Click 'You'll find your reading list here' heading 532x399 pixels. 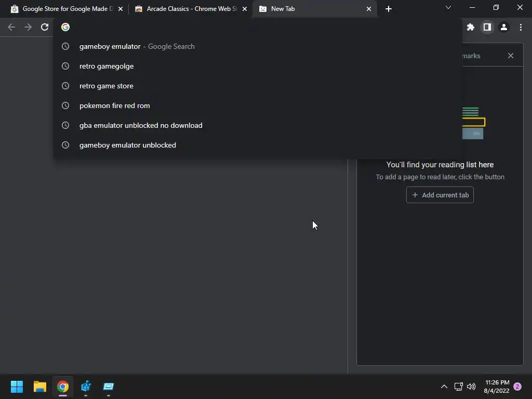tap(440, 165)
